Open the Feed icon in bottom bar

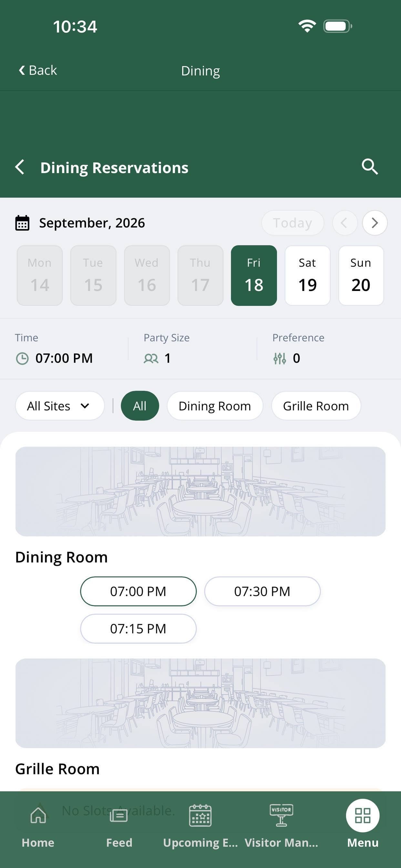click(x=119, y=816)
